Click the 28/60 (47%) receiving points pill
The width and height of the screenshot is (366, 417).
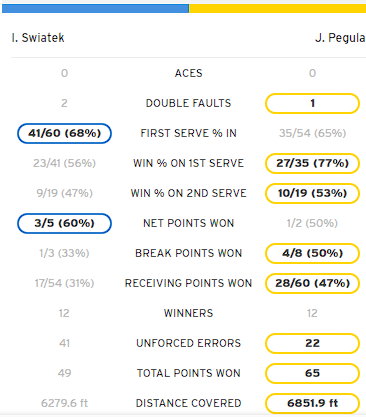pos(312,283)
